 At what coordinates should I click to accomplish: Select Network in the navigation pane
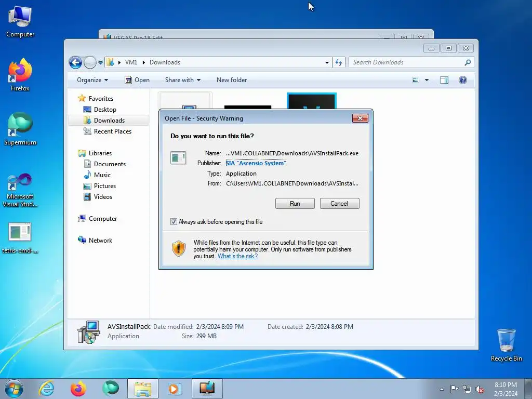100,241
